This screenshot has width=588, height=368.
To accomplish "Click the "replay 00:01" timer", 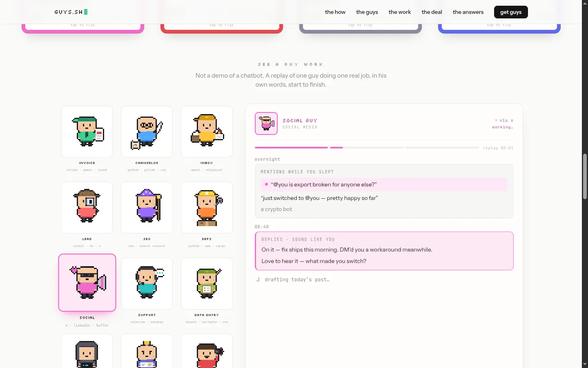I will (498, 148).
